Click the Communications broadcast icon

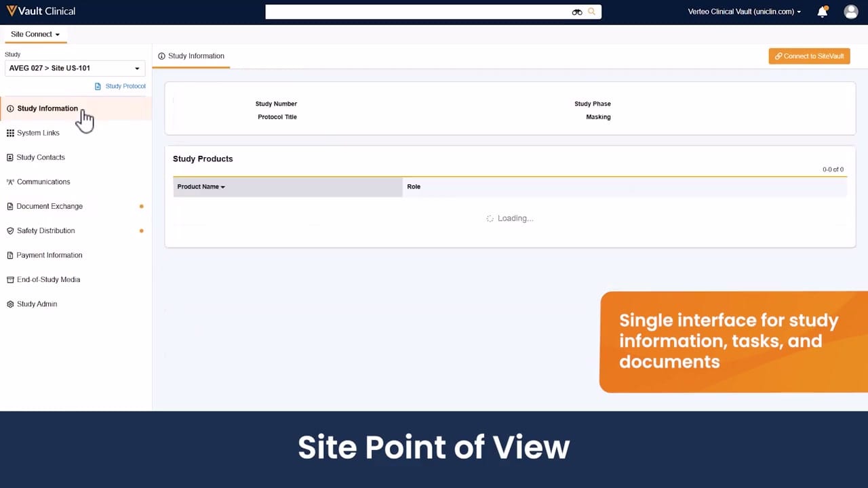point(10,182)
